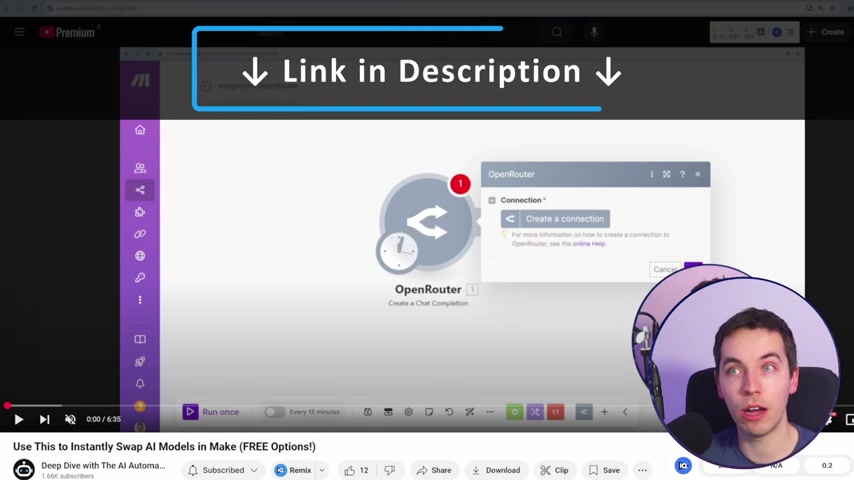
Task: Open the YouTube hamburger guide menu
Action: [x=20, y=32]
